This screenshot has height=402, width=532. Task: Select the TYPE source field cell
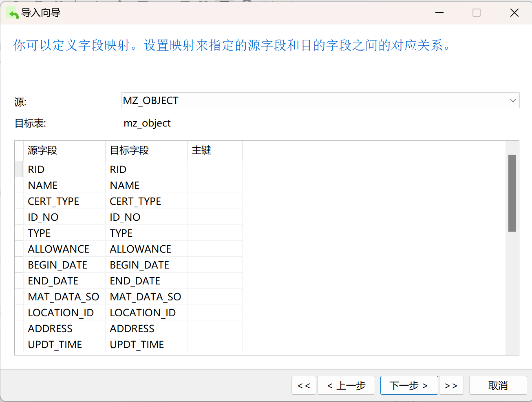tap(64, 233)
